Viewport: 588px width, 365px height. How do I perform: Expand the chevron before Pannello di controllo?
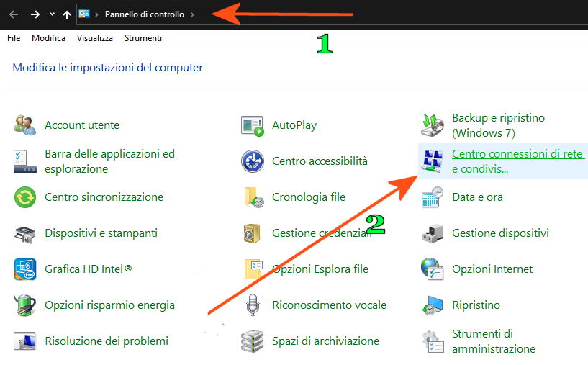coord(96,14)
